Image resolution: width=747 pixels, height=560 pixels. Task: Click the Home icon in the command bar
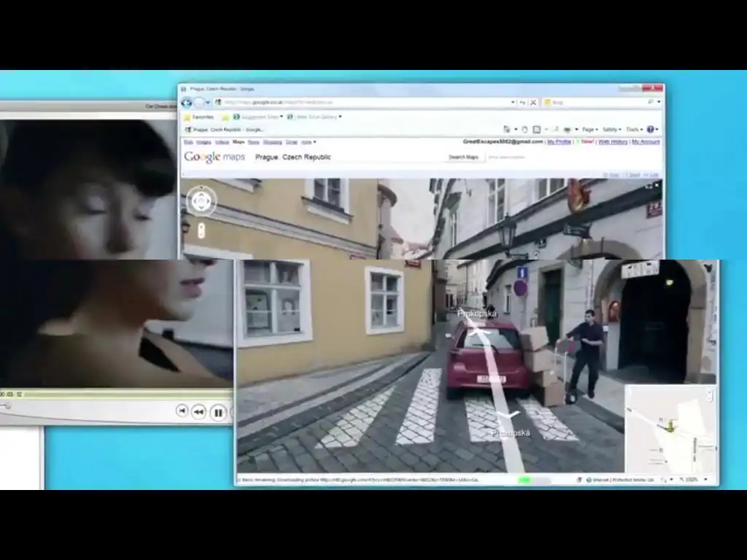507,130
